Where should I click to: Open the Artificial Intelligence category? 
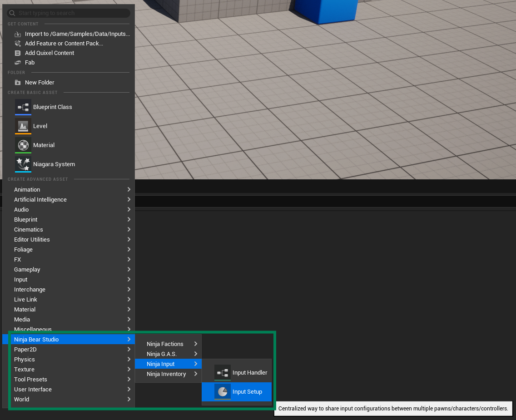(40, 200)
